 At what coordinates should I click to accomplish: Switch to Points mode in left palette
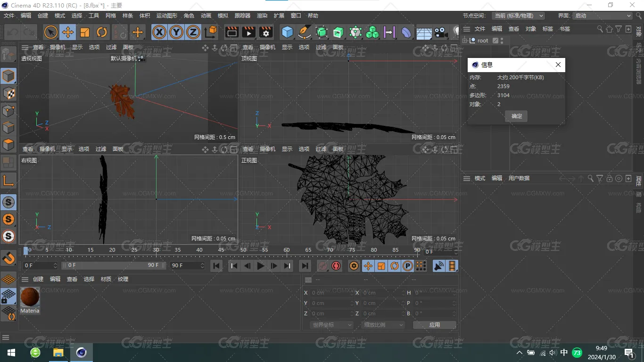point(8,111)
